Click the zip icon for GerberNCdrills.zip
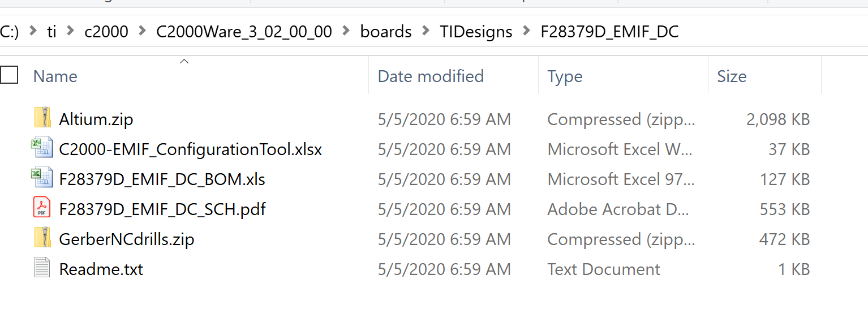Viewport: 868px width, 318px height. tap(42, 239)
